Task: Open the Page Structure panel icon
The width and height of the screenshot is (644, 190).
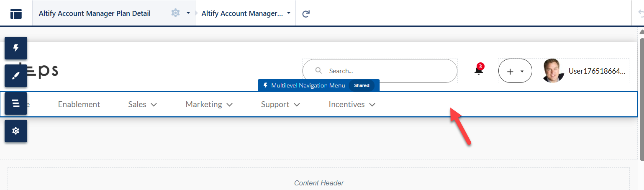Action: [x=16, y=103]
